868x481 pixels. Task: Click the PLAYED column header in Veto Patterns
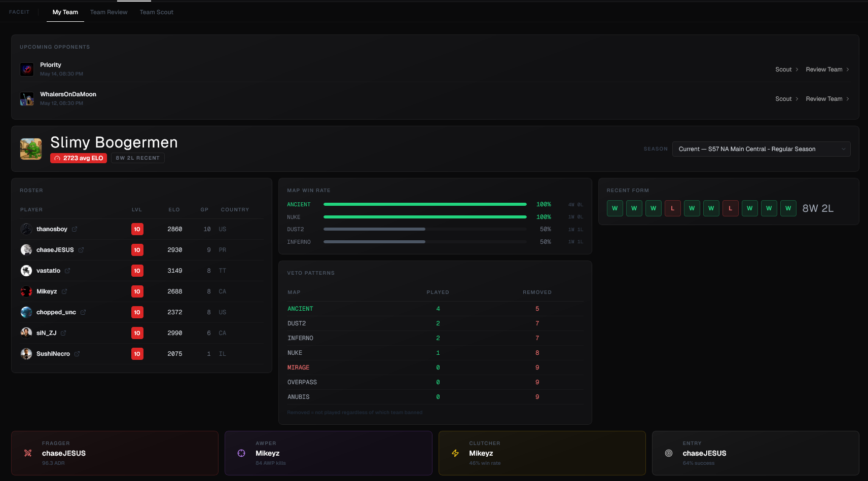coord(438,292)
